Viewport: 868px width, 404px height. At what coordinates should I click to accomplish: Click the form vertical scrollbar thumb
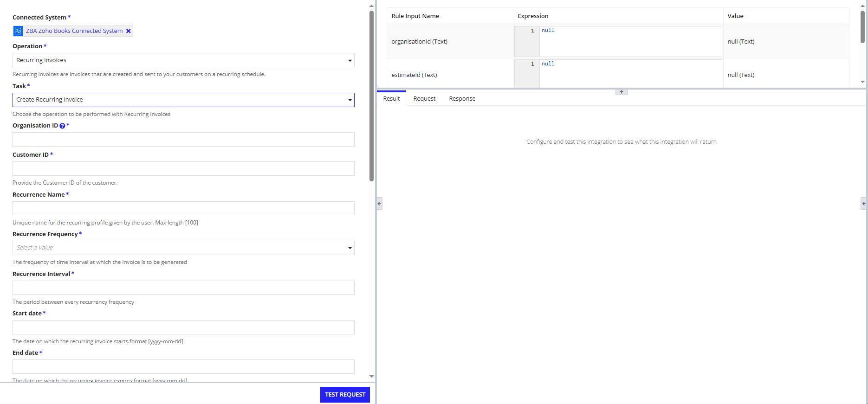[x=371, y=96]
